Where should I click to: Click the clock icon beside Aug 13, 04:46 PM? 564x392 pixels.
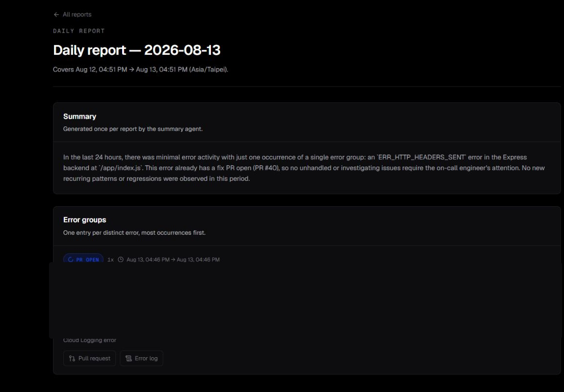tap(121, 259)
